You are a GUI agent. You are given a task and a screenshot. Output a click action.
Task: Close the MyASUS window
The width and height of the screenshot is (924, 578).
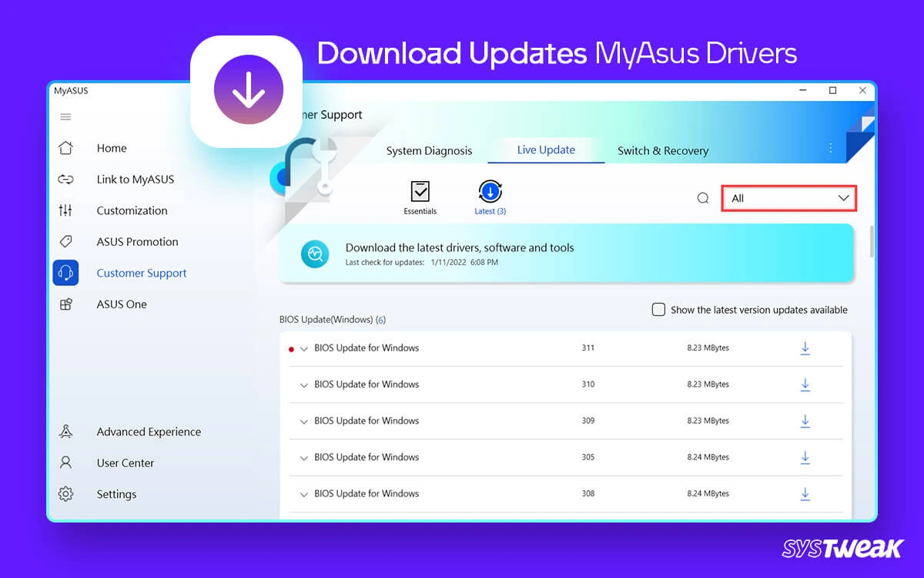pos(862,91)
